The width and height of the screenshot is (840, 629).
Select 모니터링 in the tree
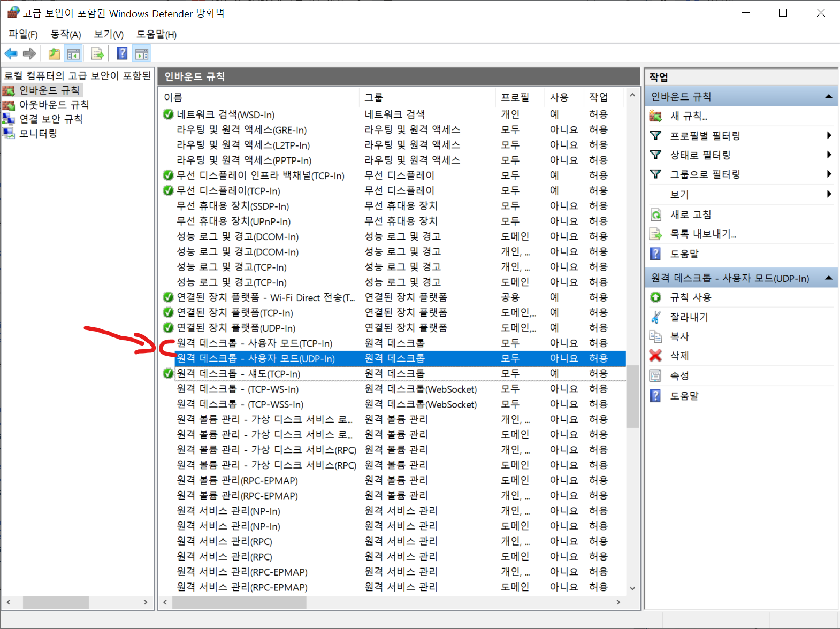pyautogui.click(x=38, y=133)
